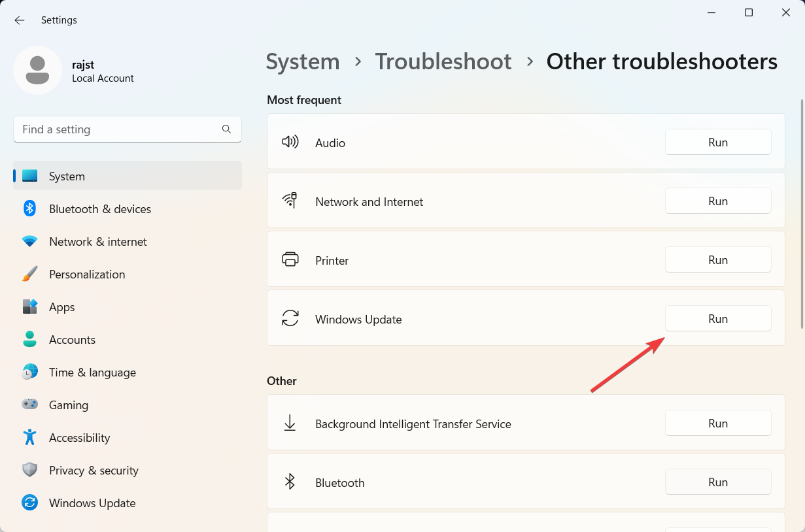
Task: Open the System settings category
Action: (128, 176)
